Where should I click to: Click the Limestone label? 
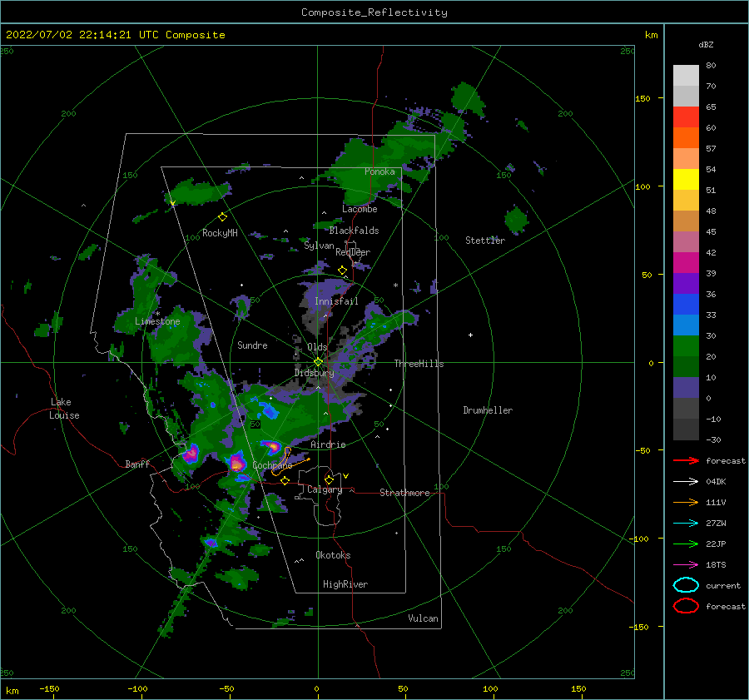click(x=157, y=321)
